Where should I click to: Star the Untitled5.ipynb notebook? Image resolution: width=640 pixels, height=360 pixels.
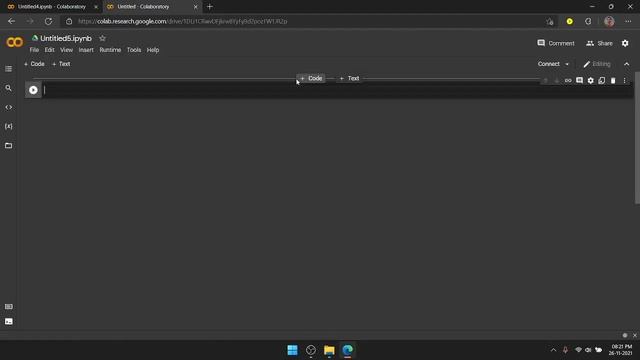pos(102,38)
